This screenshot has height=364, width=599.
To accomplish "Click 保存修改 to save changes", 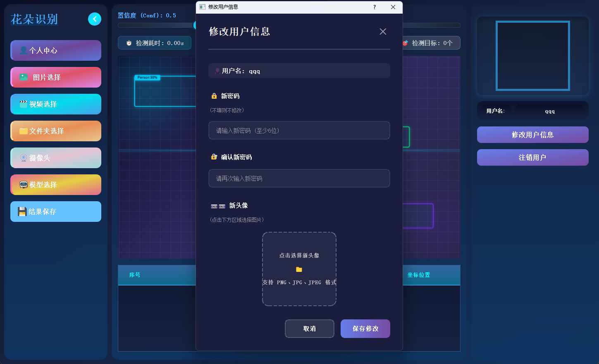I will [x=365, y=329].
